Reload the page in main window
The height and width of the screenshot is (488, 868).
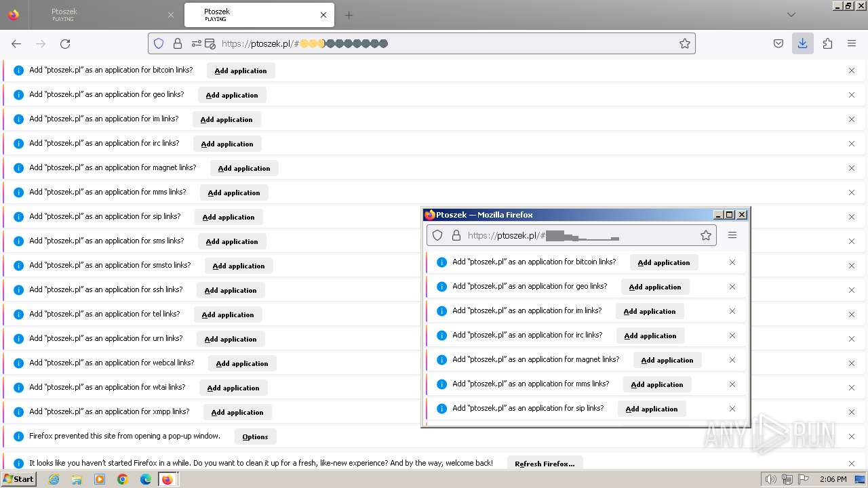coord(65,43)
